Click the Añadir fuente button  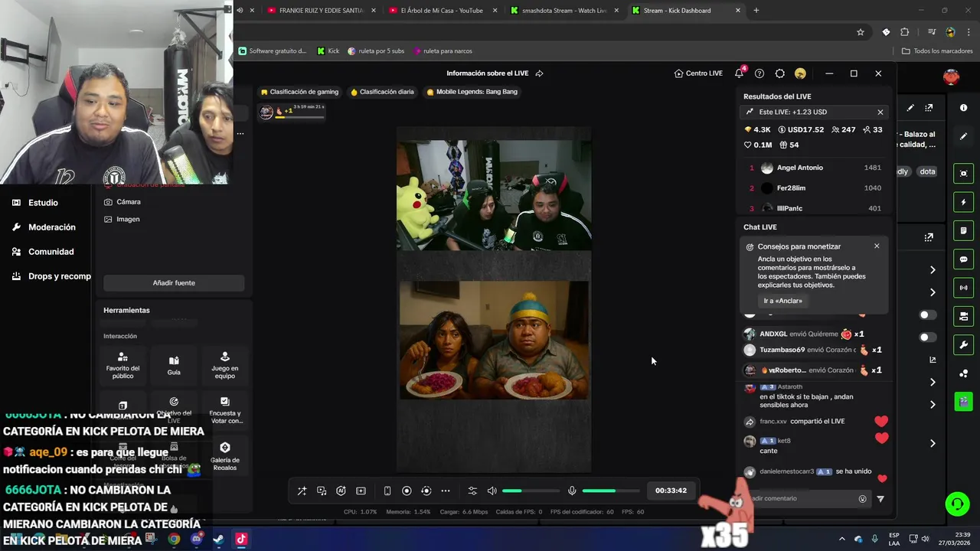point(174,283)
